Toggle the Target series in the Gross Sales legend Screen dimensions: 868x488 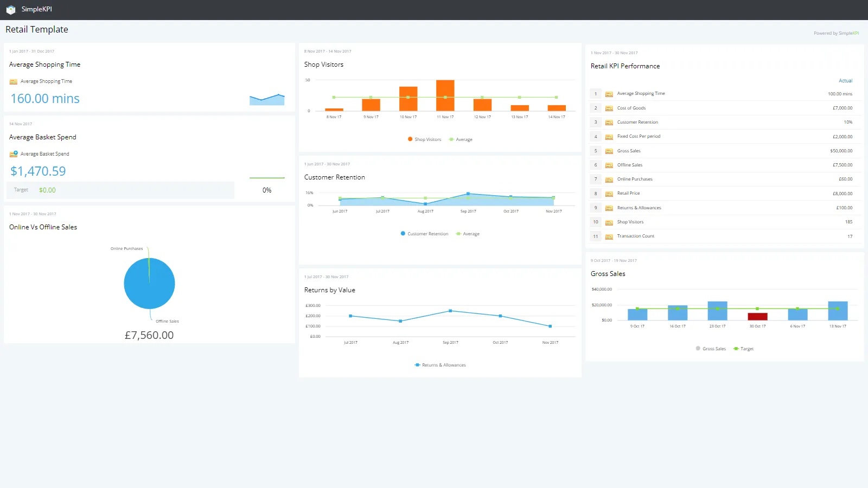tap(743, 349)
